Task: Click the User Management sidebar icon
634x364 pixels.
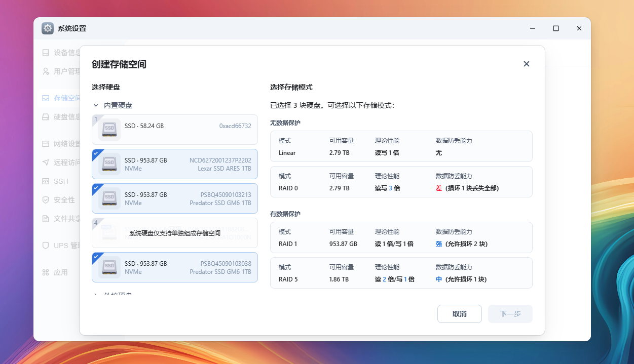Action: coord(46,71)
